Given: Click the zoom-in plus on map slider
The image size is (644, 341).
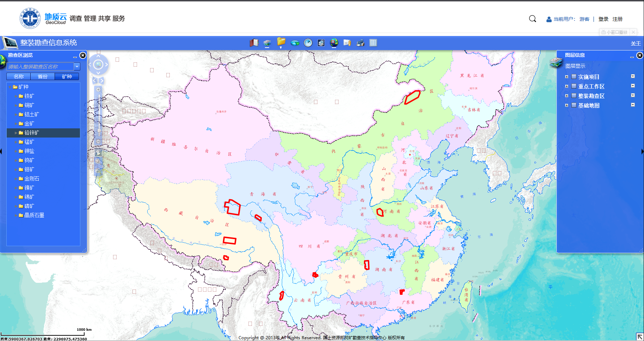Looking at the screenshot, I should 98,90.
